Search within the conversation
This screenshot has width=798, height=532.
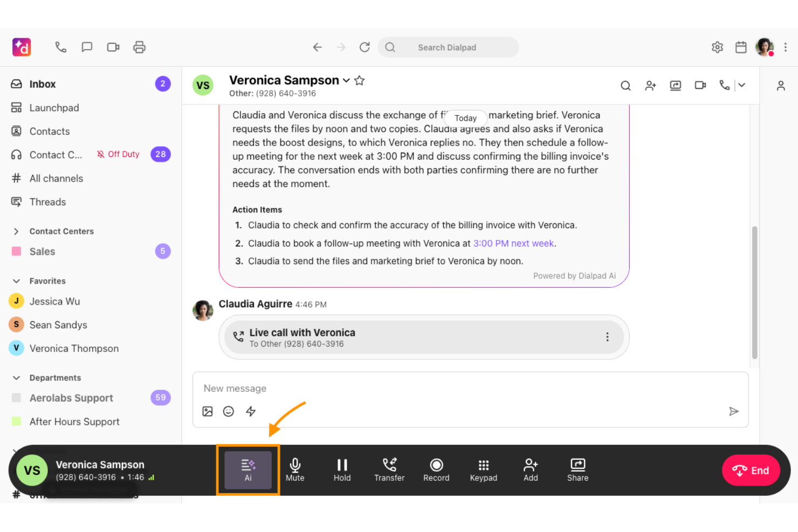pyautogui.click(x=625, y=86)
